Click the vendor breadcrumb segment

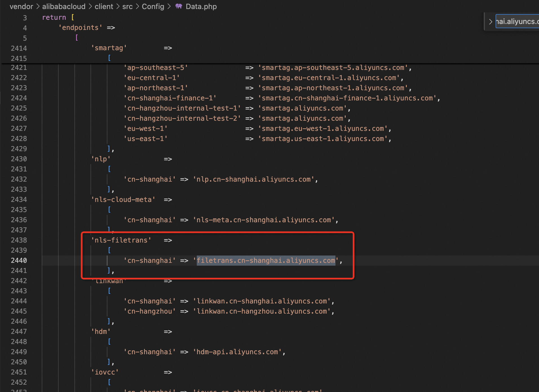[21, 6]
